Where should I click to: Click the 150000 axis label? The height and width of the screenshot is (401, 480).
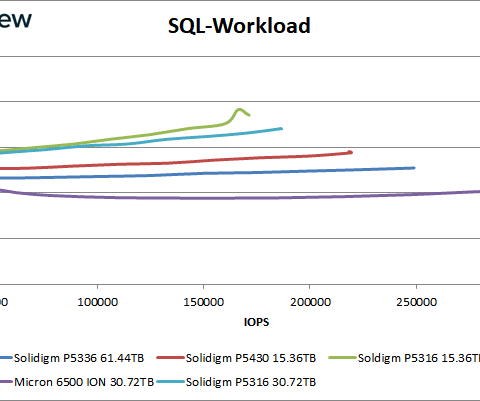[x=203, y=302]
